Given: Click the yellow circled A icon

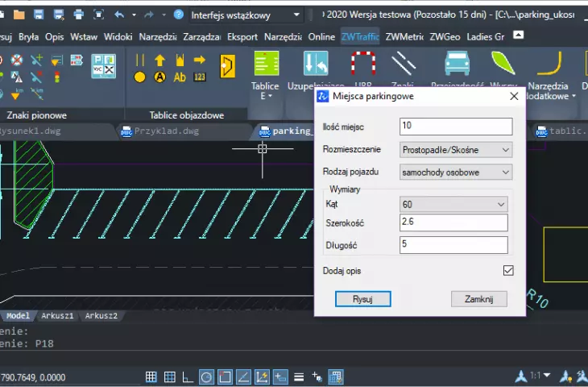Looking at the screenshot, I should click(x=159, y=77).
